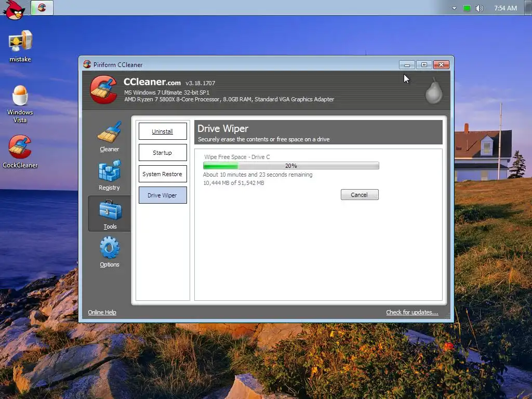The image size is (532, 399).
Task: Click the version text v3.18.1707
Action: (x=200, y=83)
